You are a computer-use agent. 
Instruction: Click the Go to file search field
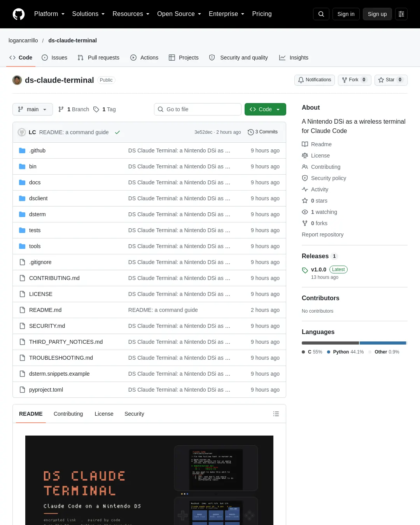(198, 109)
